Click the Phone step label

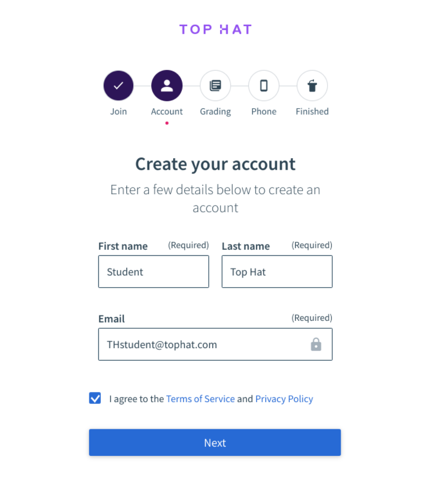(264, 112)
